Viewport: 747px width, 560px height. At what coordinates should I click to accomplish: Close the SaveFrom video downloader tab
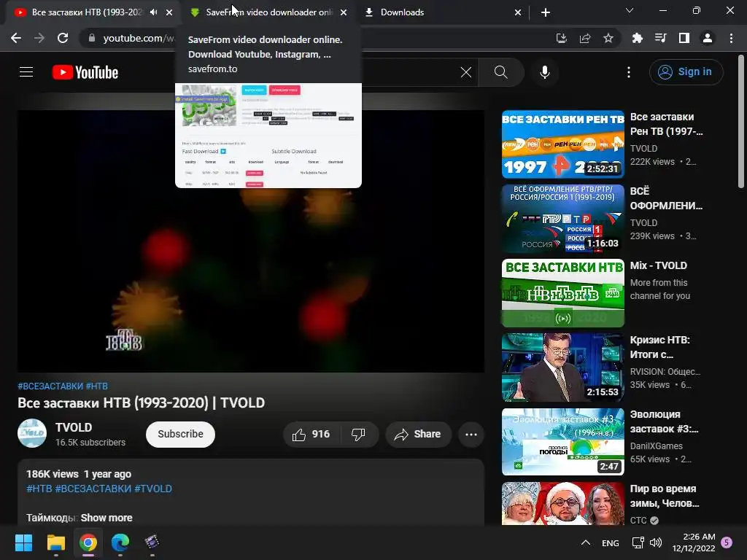pos(344,12)
